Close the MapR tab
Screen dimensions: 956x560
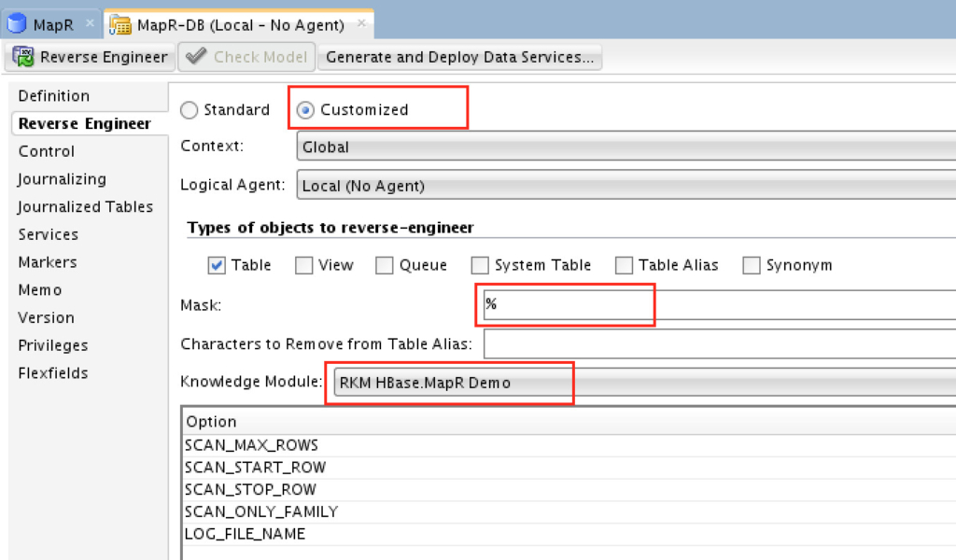(x=90, y=23)
